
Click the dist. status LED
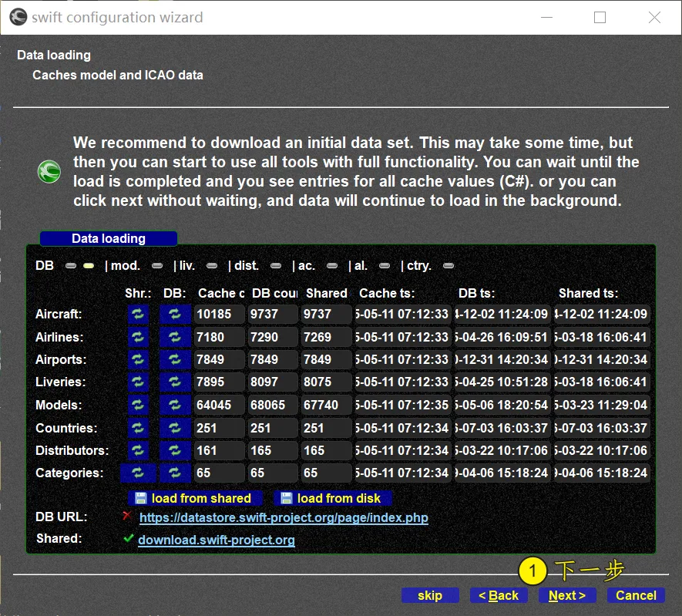pos(276,266)
